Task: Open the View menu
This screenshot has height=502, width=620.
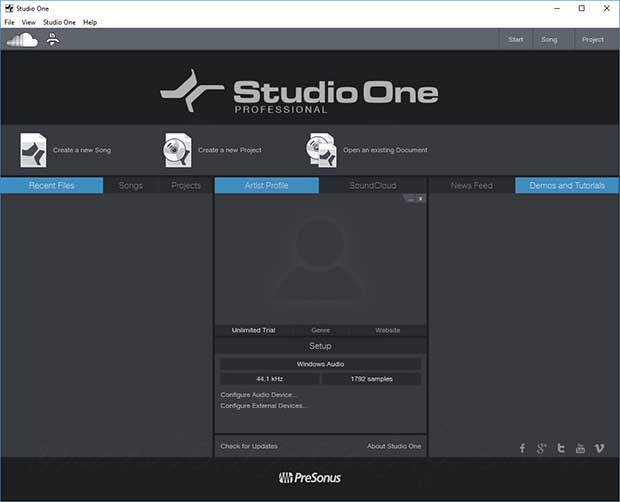Action: (x=28, y=22)
